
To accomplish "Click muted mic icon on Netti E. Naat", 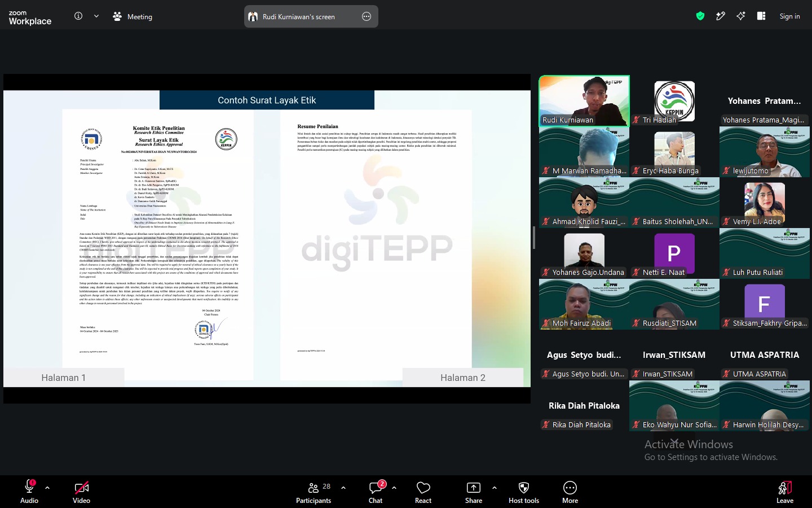I will coord(636,272).
